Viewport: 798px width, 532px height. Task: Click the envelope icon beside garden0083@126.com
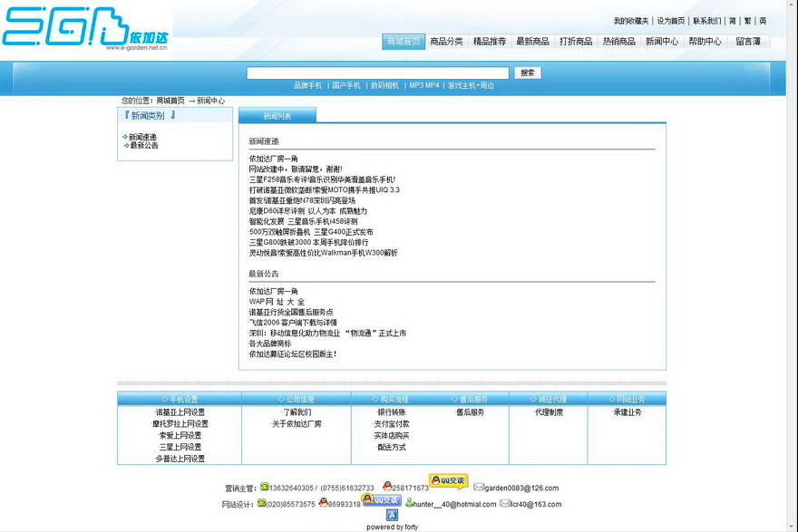(x=479, y=487)
